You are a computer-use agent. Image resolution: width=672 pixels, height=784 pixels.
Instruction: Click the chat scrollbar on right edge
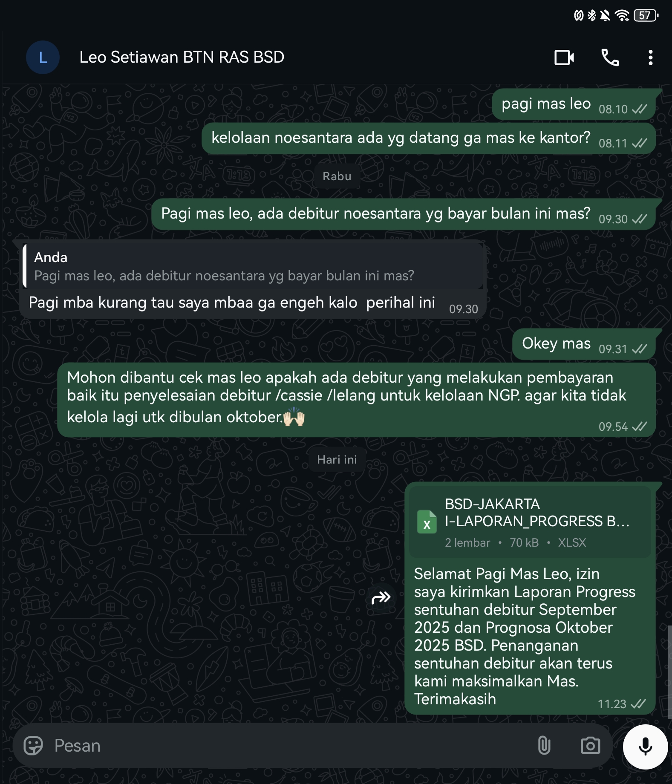(669, 672)
